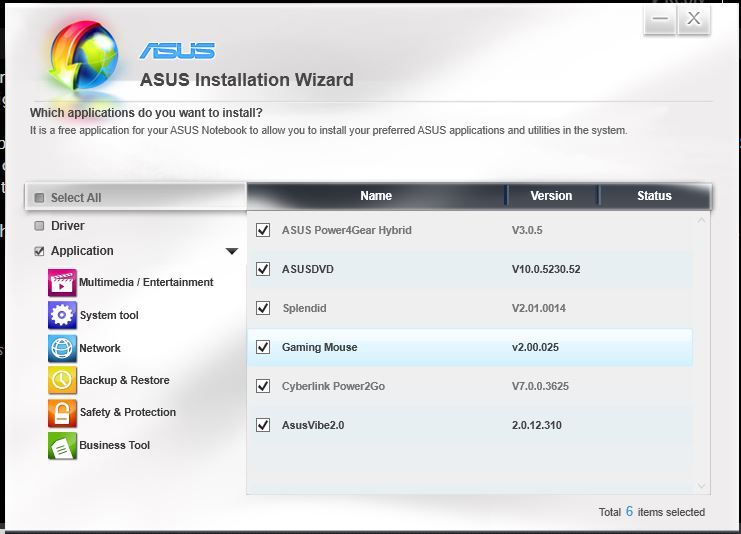741x534 pixels.
Task: Minimize the ASUS Installation Wizard window
Action: [x=660, y=19]
